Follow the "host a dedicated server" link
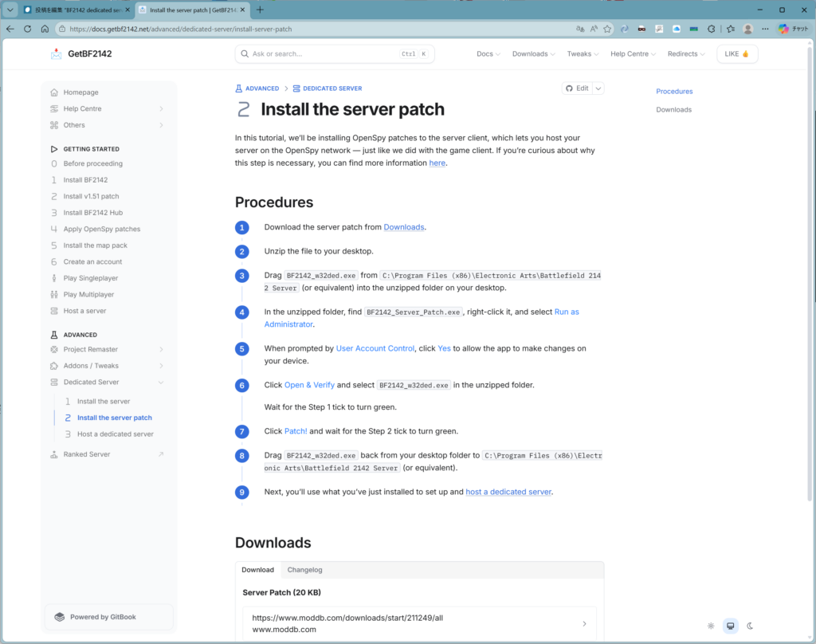The width and height of the screenshot is (816, 644). coord(508,492)
